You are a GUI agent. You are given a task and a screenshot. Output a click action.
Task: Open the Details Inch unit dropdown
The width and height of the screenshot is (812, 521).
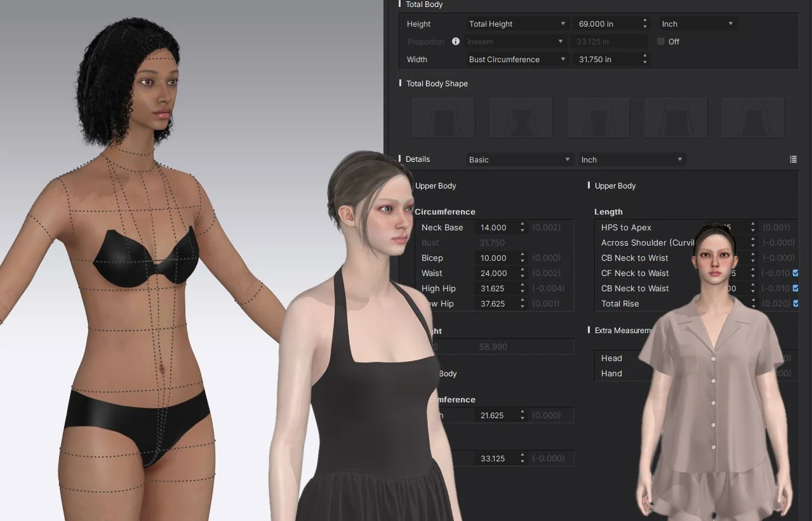point(632,160)
